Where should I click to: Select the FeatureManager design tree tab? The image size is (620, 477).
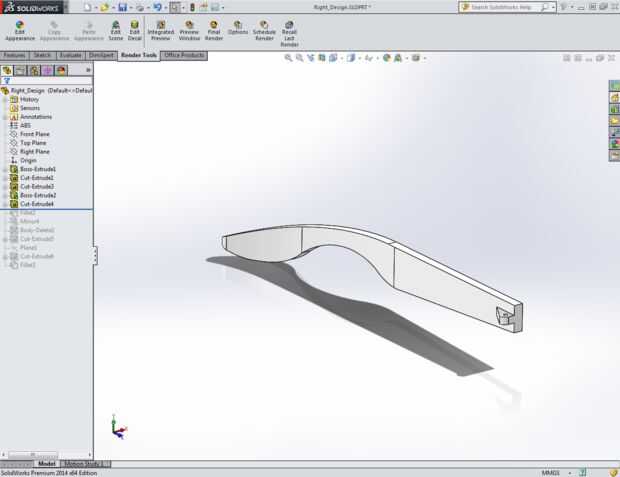coord(7,70)
